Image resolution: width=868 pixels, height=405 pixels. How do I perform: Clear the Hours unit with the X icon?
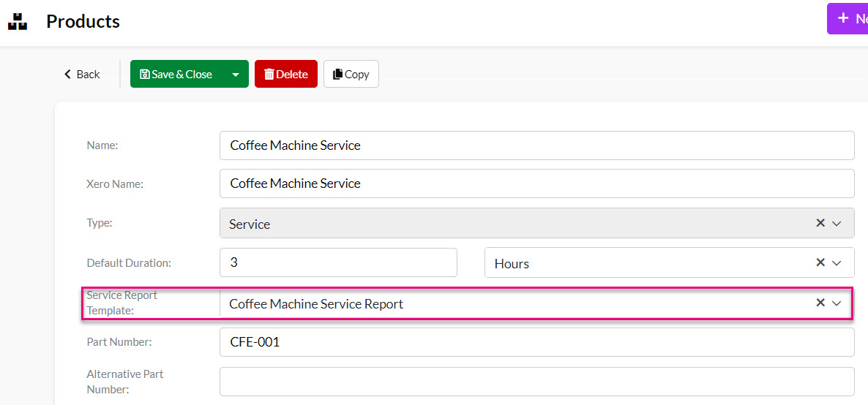(820, 262)
